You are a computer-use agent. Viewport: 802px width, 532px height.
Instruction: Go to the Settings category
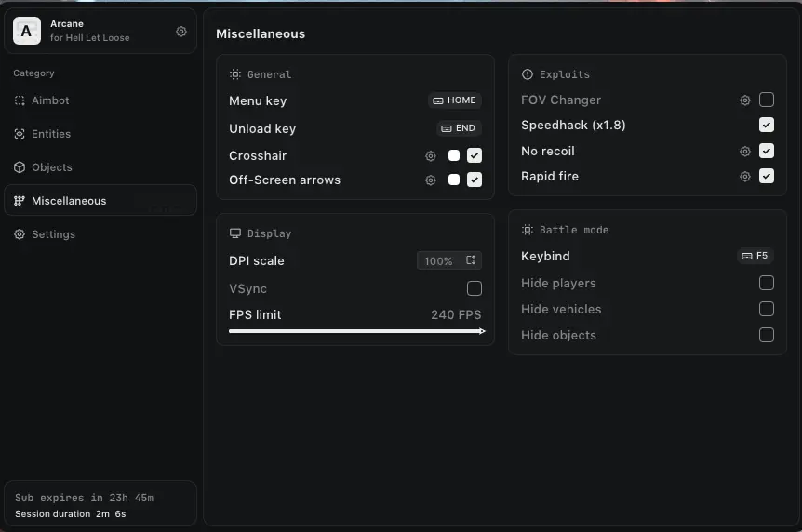[53, 234]
